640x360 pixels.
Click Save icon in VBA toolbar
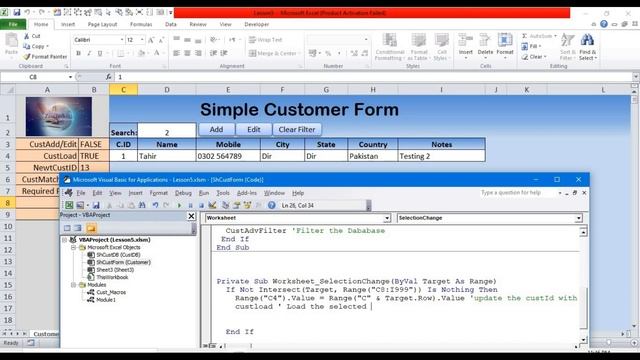pos(96,205)
